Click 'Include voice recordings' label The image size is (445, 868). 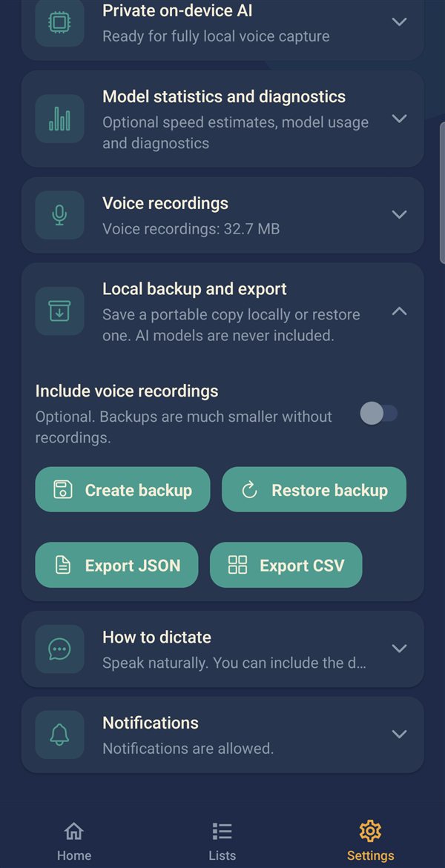127,391
